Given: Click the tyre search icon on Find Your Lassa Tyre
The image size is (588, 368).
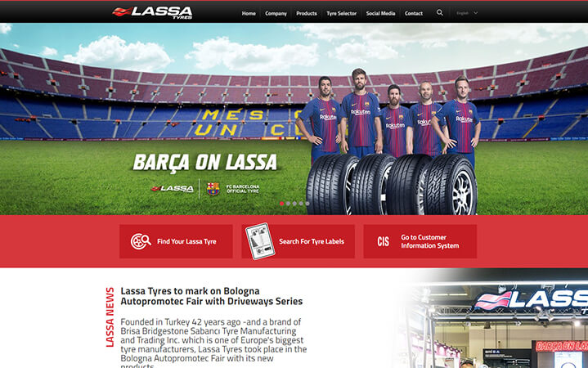Looking at the screenshot, I should click(x=141, y=241).
